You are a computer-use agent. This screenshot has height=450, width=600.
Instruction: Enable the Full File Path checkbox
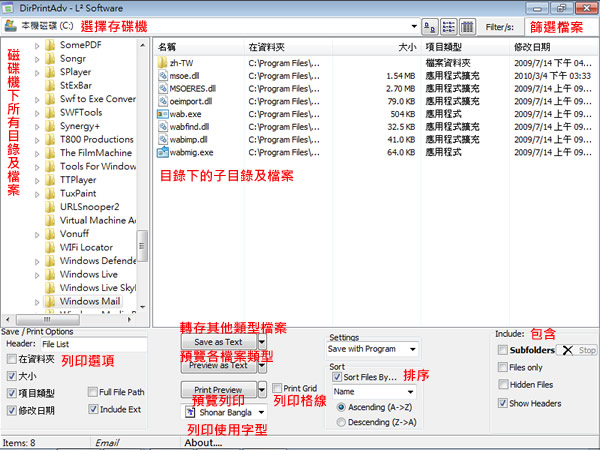pos(93,392)
